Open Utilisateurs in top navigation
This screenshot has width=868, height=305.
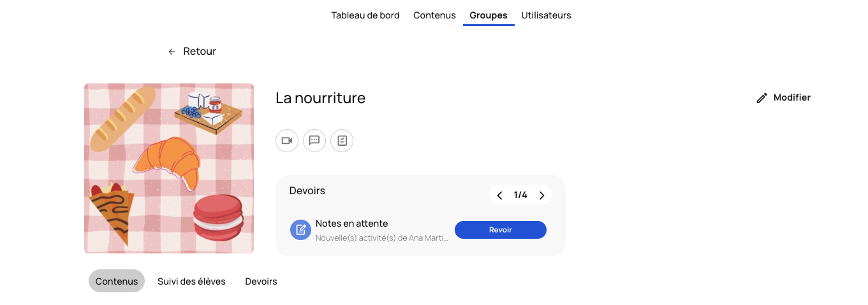click(x=546, y=15)
